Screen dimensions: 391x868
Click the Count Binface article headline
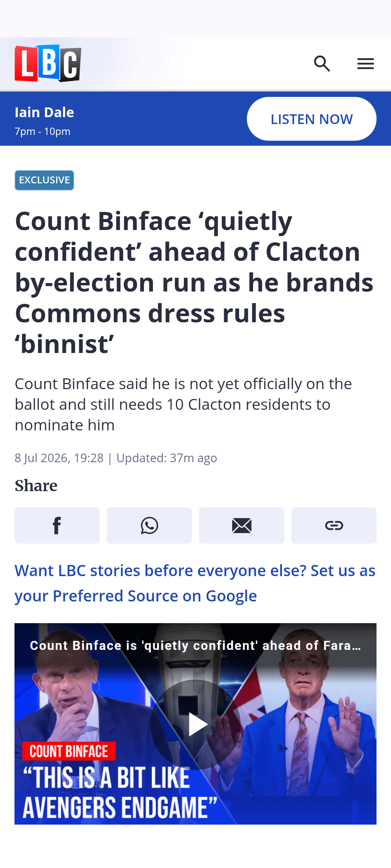pyautogui.click(x=194, y=282)
